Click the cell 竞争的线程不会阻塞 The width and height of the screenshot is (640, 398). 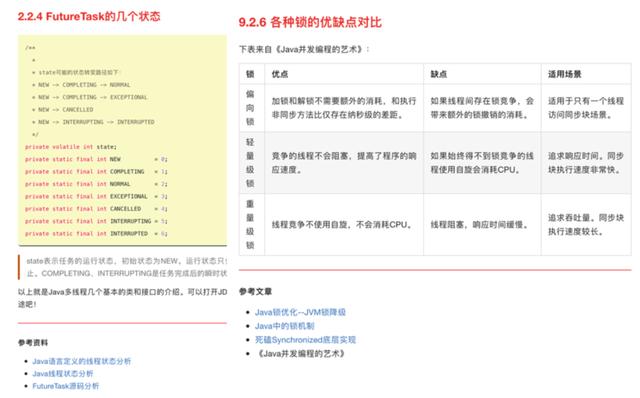pos(344,163)
